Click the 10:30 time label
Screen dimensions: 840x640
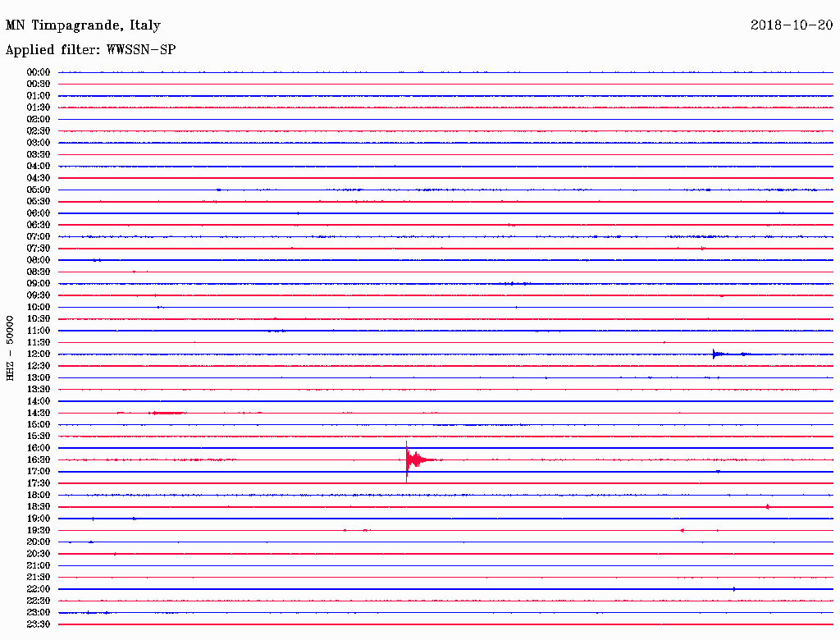(39, 319)
